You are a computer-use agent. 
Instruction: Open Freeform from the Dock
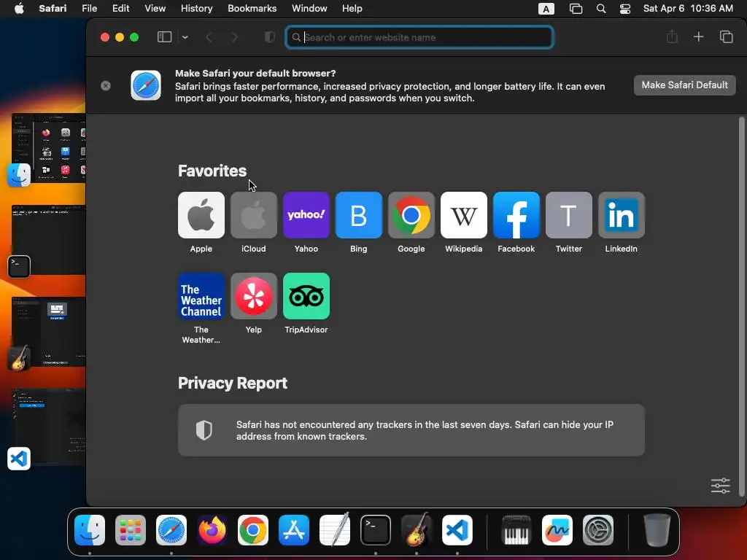557,530
